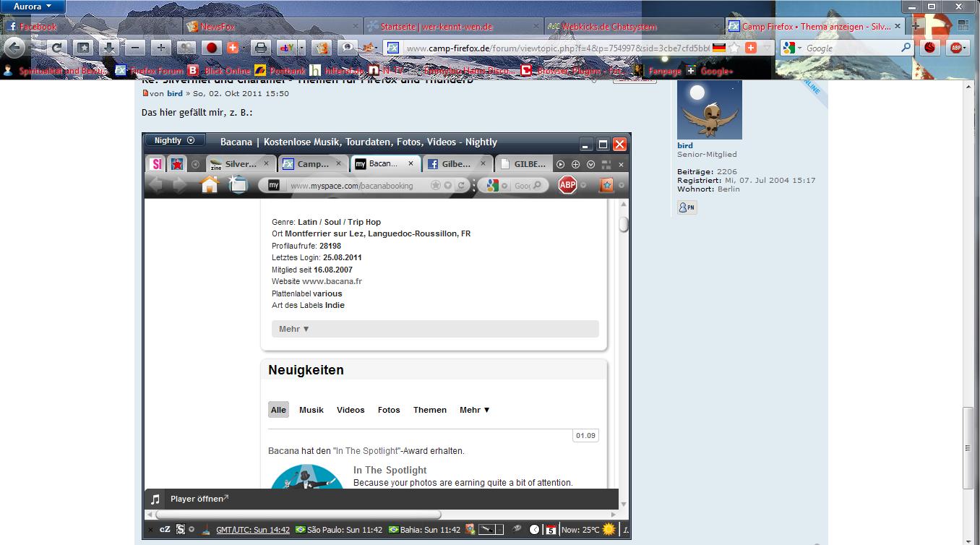Close the Camp Firefox tab
The image size is (980, 545).
(898, 26)
